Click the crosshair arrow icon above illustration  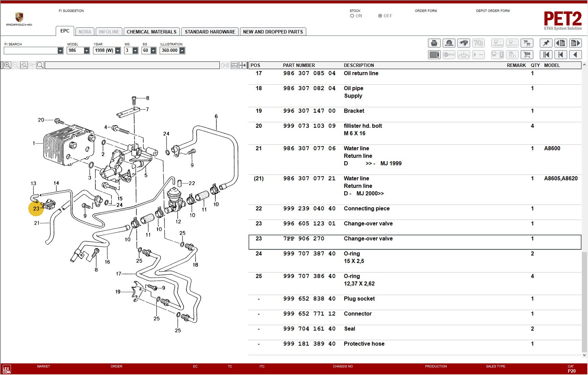(x=243, y=65)
